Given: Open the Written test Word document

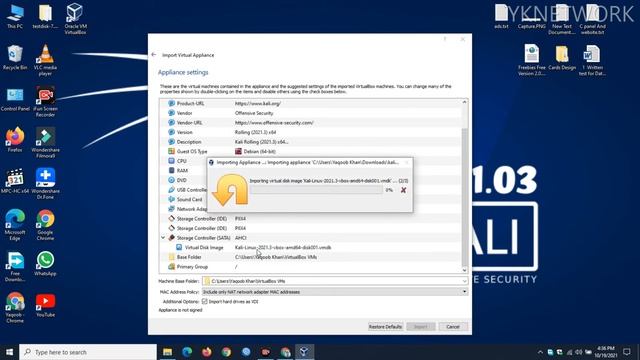Looking at the screenshot, I should point(592,60).
